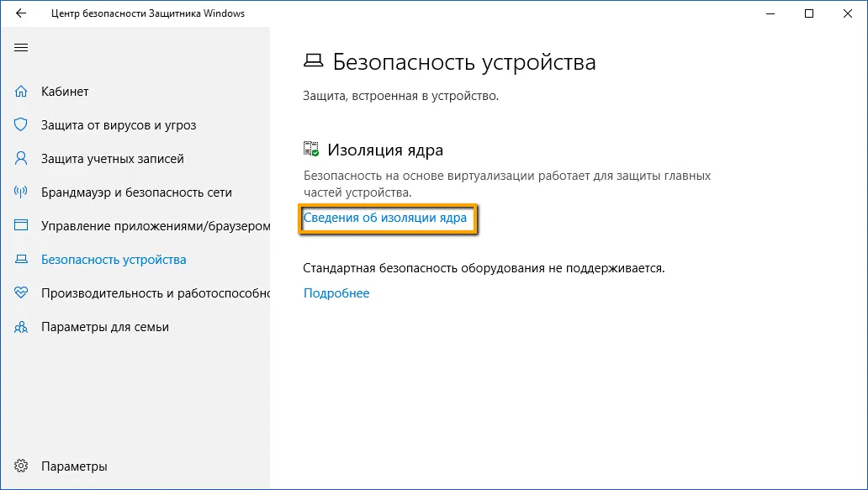
Task: Close the Defender Security Center window
Action: click(x=848, y=13)
